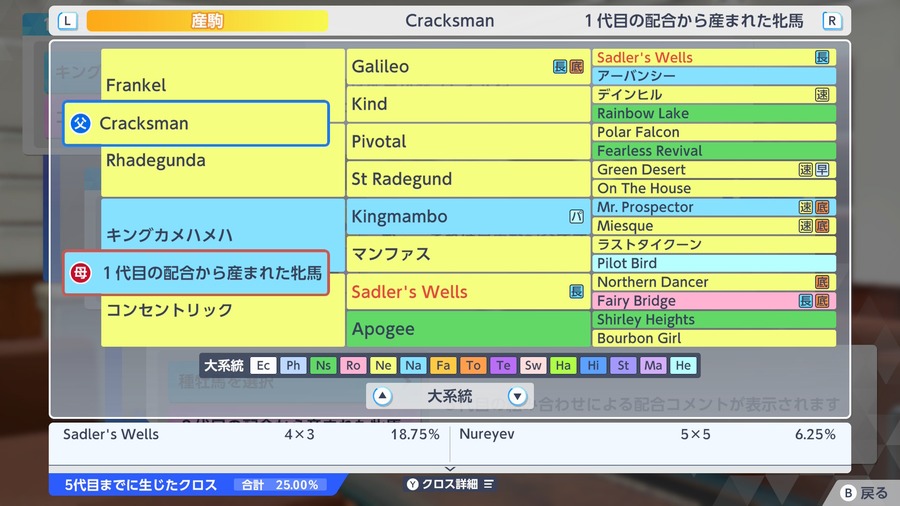Click the 底 badge on Galileo

tap(576, 67)
